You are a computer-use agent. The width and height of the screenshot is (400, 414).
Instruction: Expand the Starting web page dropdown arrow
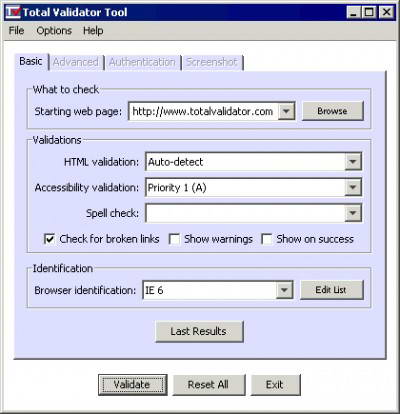287,111
